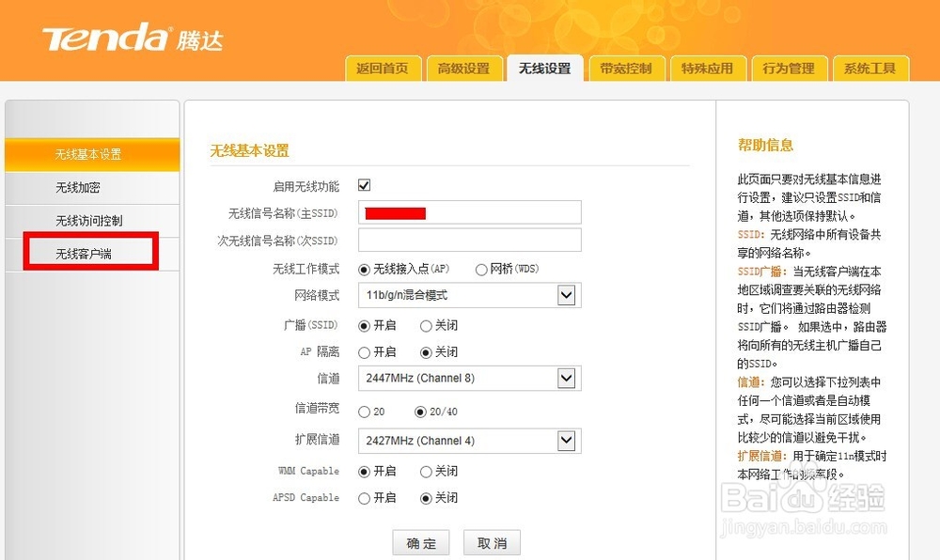Image resolution: width=940 pixels, height=560 pixels.
Task: Switch to the 系统工具 tab
Action: point(870,68)
